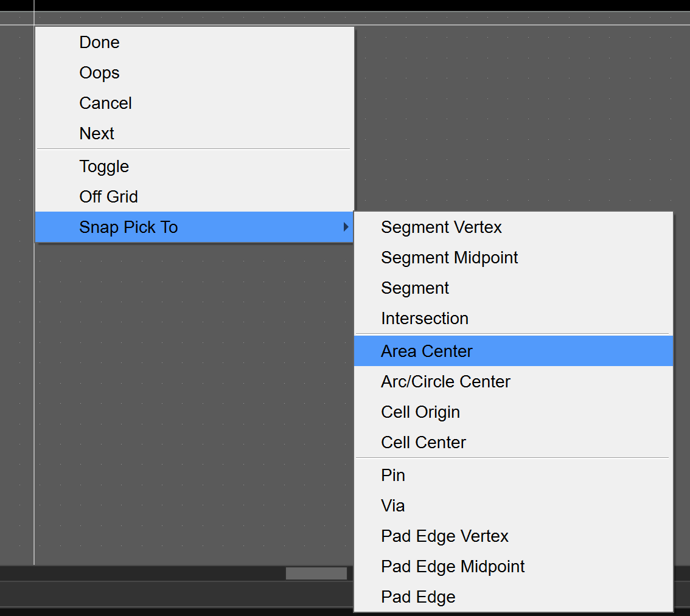Choose the Off Grid option
This screenshot has width=690, height=616.
(109, 197)
